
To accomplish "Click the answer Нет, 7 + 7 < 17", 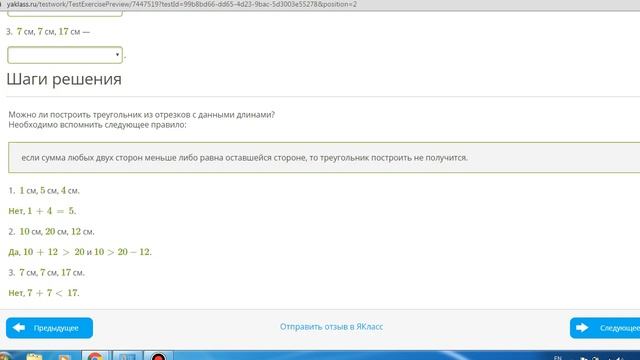I will 44,293.
